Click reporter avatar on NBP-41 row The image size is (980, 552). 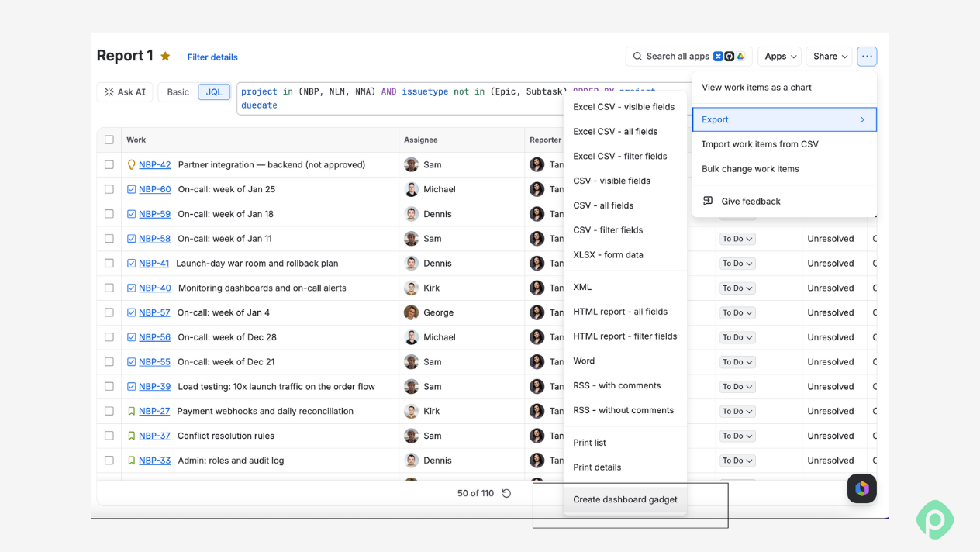pos(537,263)
